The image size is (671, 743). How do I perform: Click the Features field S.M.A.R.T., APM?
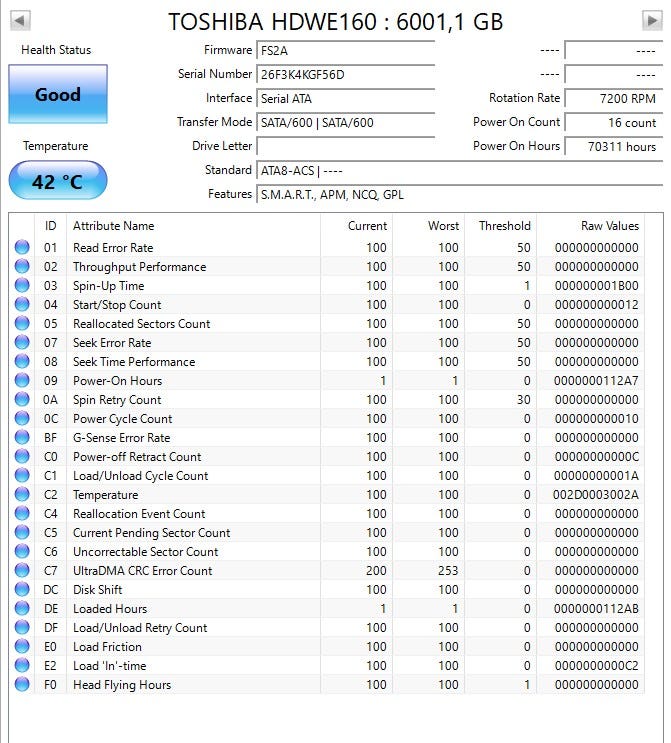pos(460,195)
